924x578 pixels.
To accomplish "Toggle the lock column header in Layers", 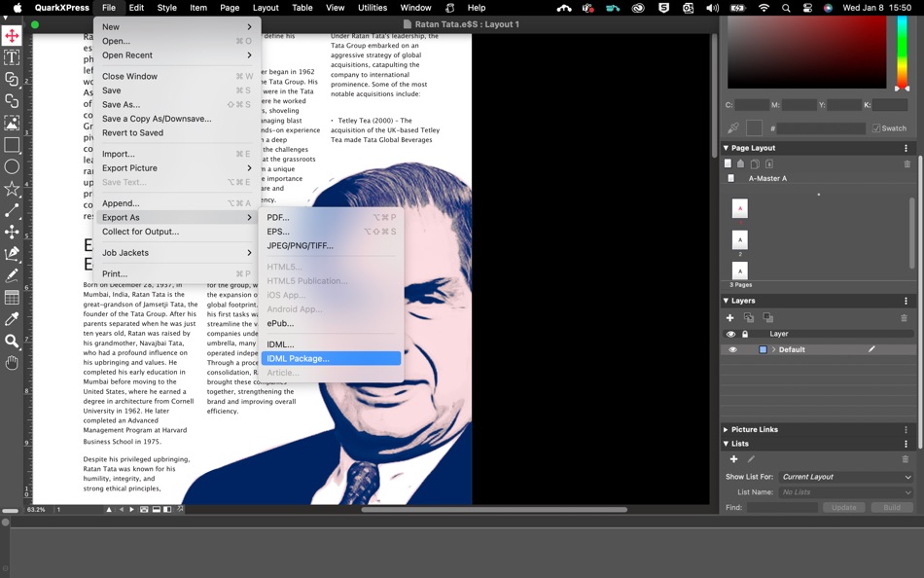I will coord(745,334).
